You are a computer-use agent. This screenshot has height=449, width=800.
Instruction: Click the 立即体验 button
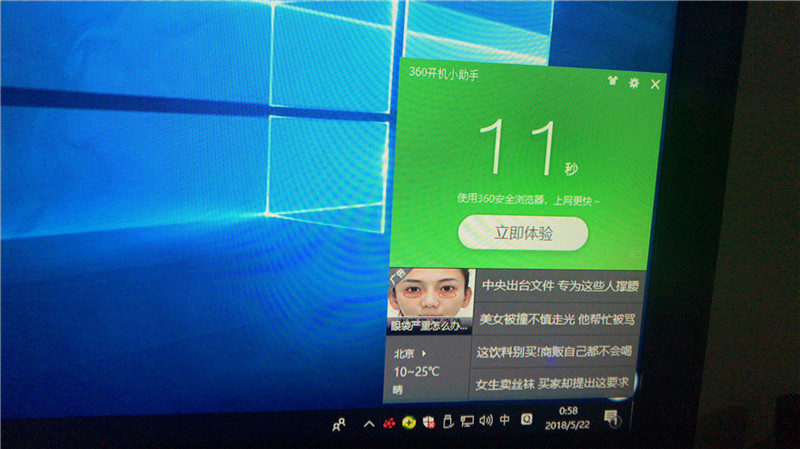(523, 233)
